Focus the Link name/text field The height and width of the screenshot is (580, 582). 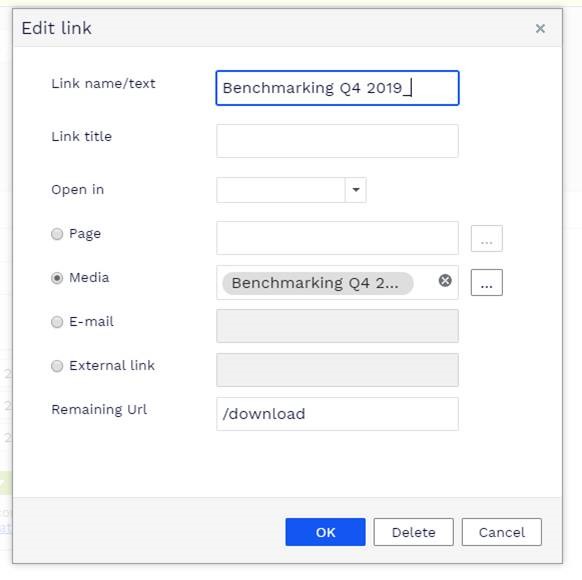pos(337,88)
